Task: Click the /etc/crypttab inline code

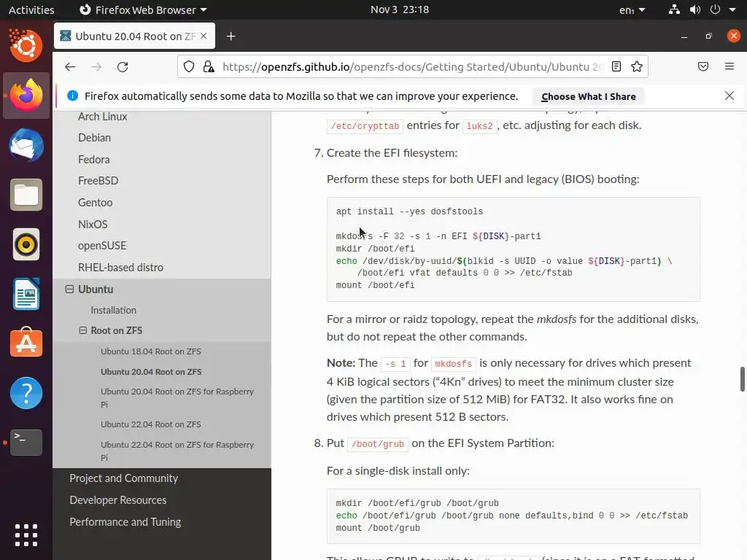Action: pyautogui.click(x=365, y=125)
